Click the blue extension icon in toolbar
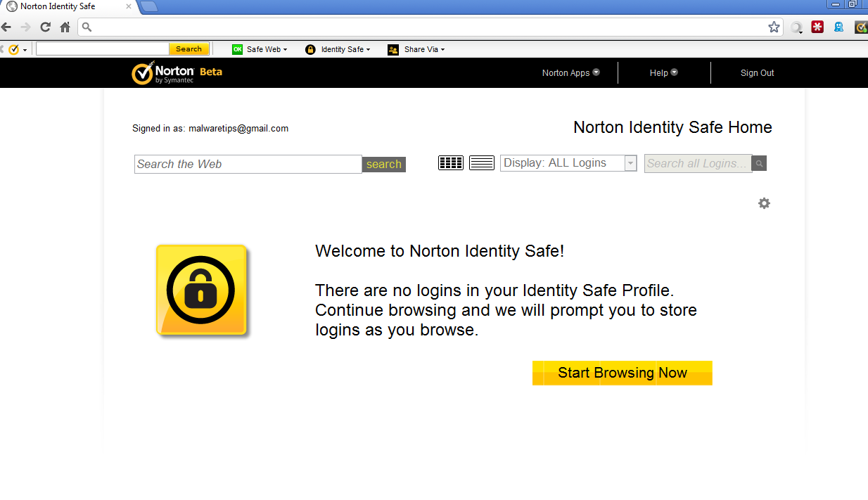This screenshot has height=500, width=868. [838, 27]
